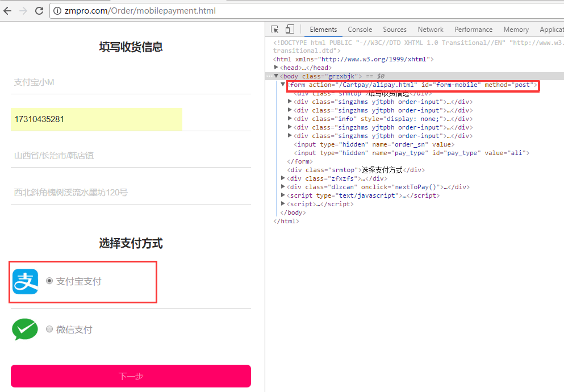Collapse the form-mobile form node
The width and height of the screenshot is (564, 392).
[x=283, y=85]
